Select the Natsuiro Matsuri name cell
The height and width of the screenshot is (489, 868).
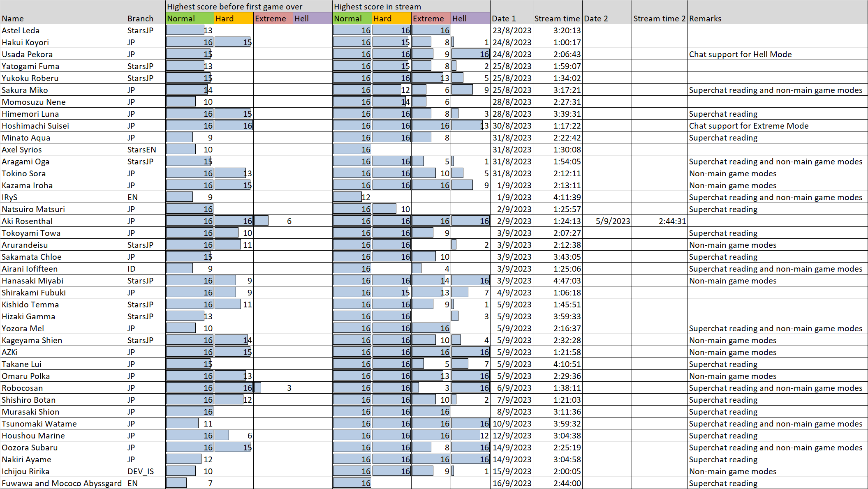[63, 209]
